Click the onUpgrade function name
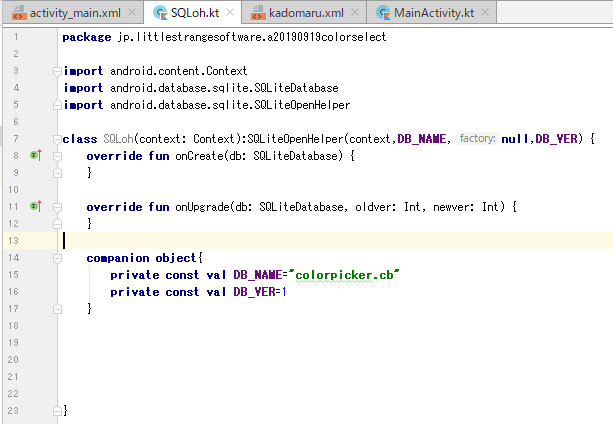 pyautogui.click(x=202, y=207)
